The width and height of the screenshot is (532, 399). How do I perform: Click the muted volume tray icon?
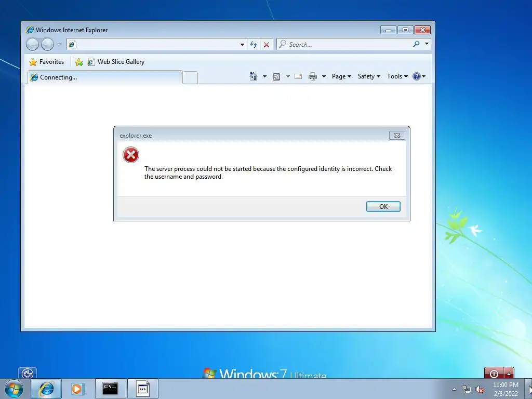click(480, 389)
